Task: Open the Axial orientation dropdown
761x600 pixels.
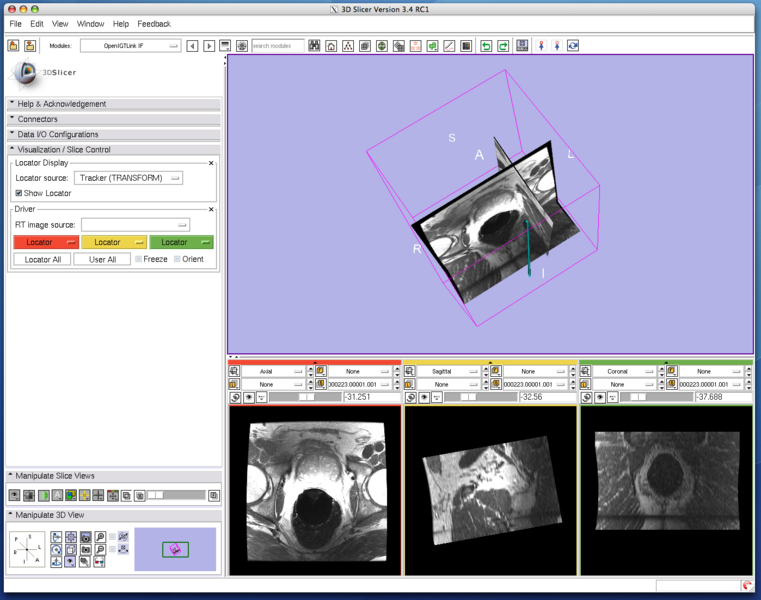Action: [274, 371]
